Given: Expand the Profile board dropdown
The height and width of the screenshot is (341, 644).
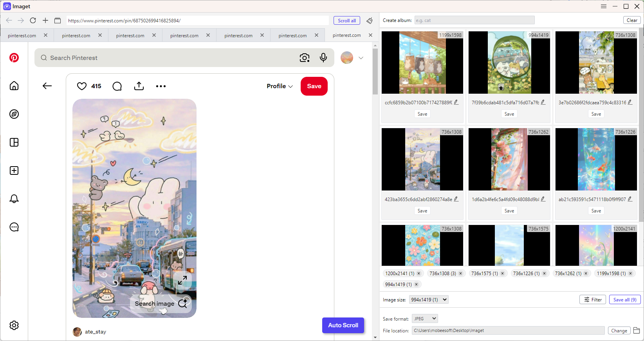Looking at the screenshot, I should (x=280, y=86).
